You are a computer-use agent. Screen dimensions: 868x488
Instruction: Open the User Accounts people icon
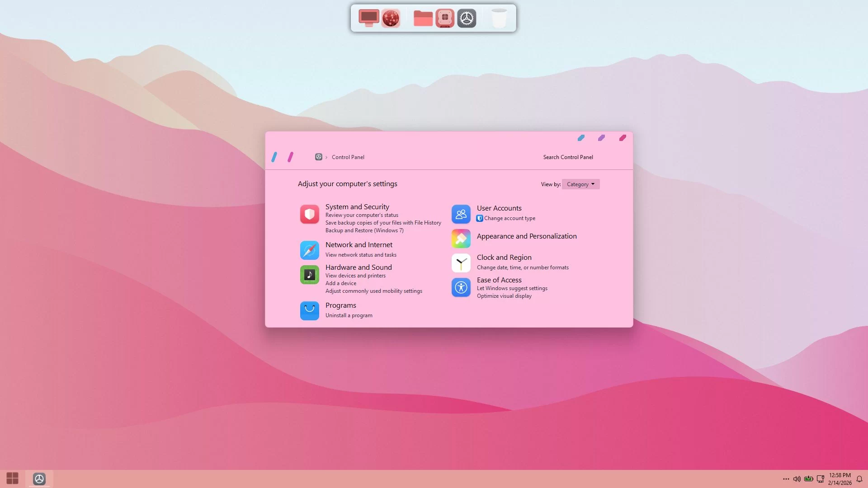461,214
